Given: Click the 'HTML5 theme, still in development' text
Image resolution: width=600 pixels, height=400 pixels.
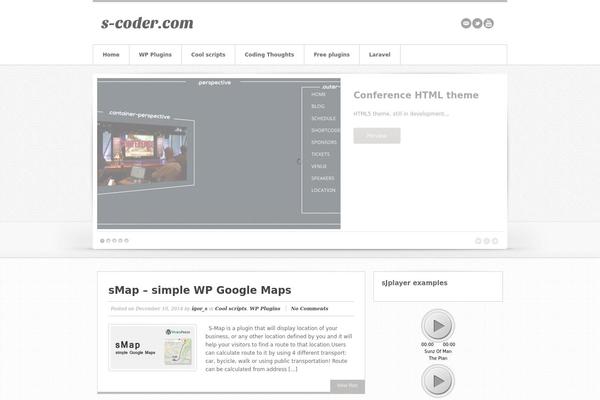Looking at the screenshot, I should pyautogui.click(x=401, y=114).
